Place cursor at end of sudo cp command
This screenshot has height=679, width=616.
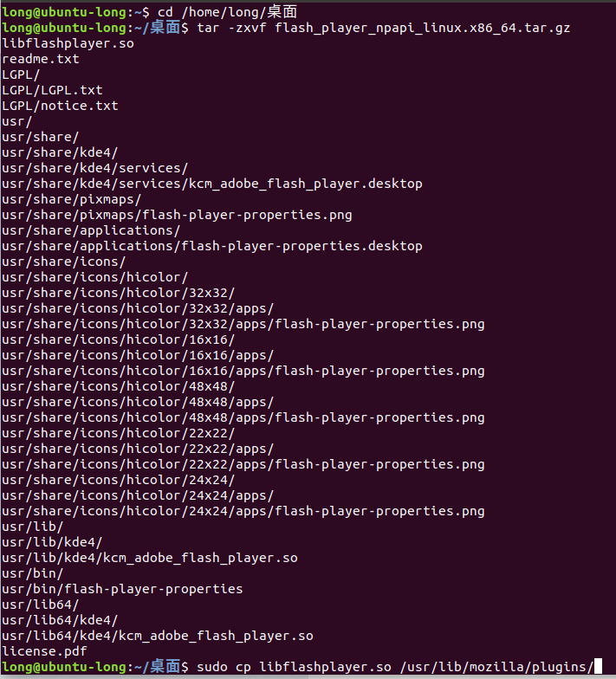coord(597,667)
